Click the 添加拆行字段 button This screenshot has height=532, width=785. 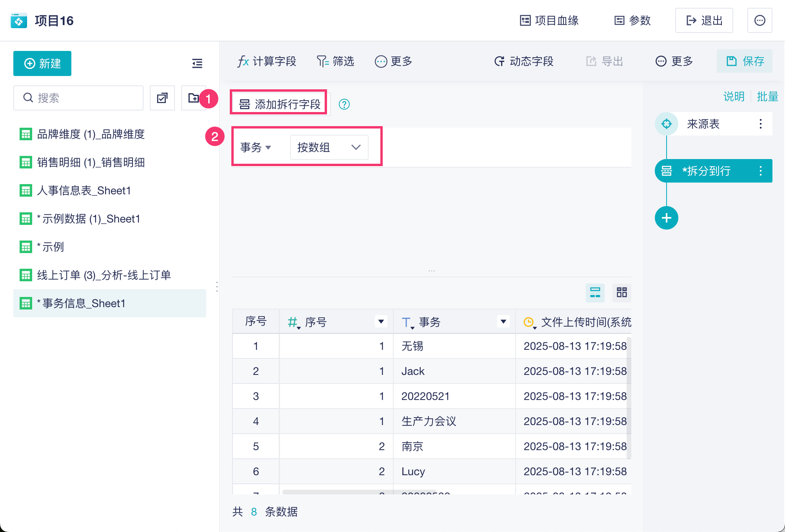pyautogui.click(x=280, y=104)
